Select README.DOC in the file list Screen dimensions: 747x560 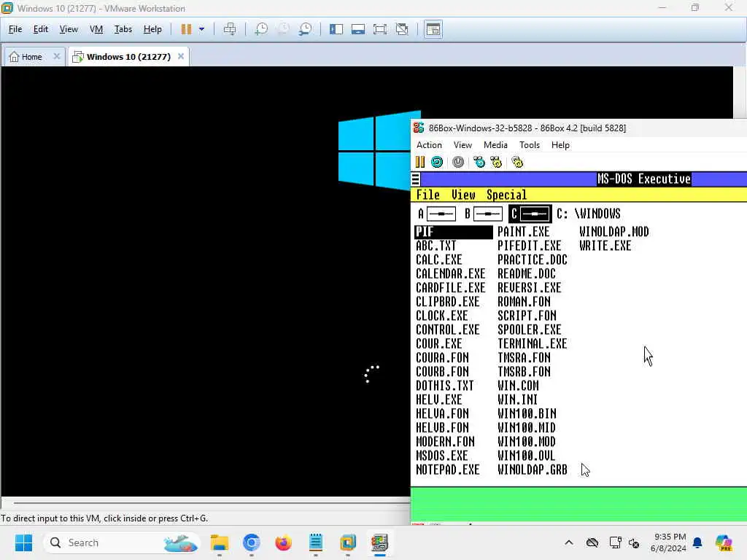(527, 274)
